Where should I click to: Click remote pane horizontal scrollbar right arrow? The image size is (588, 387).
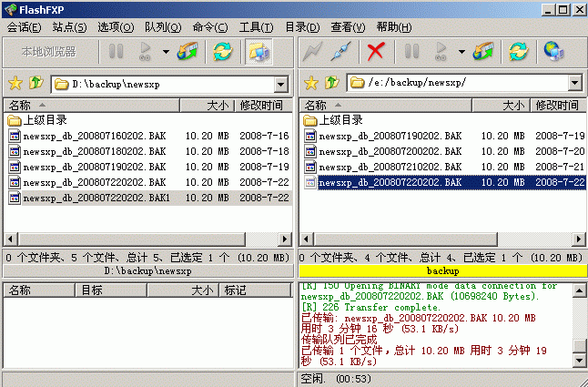[579, 239]
